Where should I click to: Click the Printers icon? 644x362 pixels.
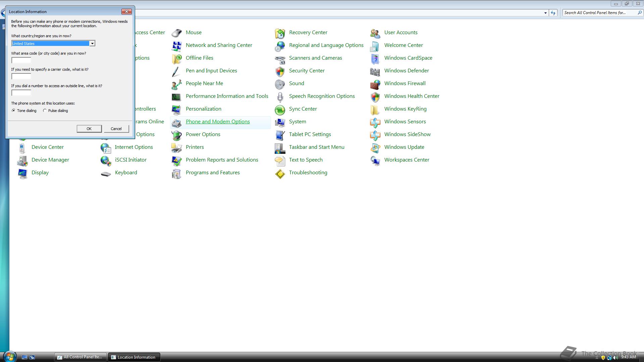(176, 147)
